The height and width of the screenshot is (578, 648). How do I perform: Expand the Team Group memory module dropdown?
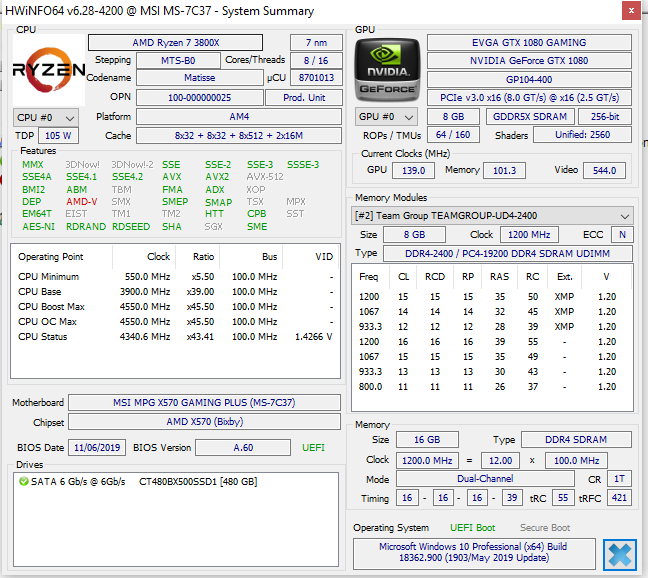[492, 216]
